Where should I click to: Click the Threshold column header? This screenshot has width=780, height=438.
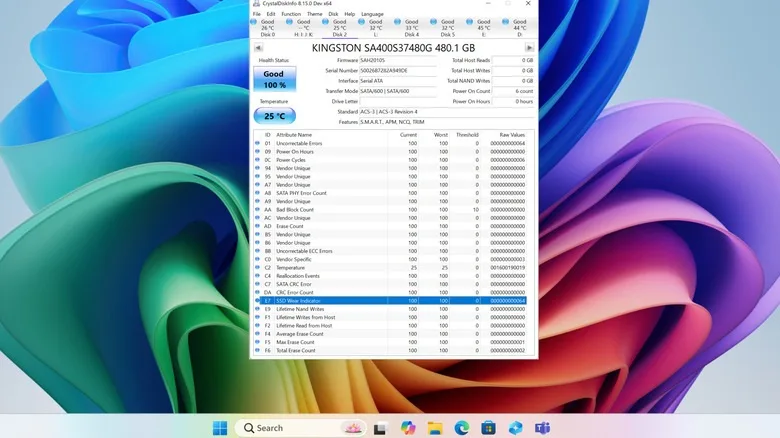pos(467,135)
